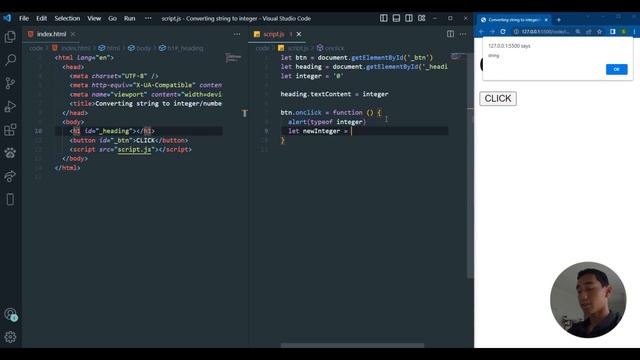
Task: Click the horizontal scrollbar under the script.js editor
Action: (x=352, y=345)
